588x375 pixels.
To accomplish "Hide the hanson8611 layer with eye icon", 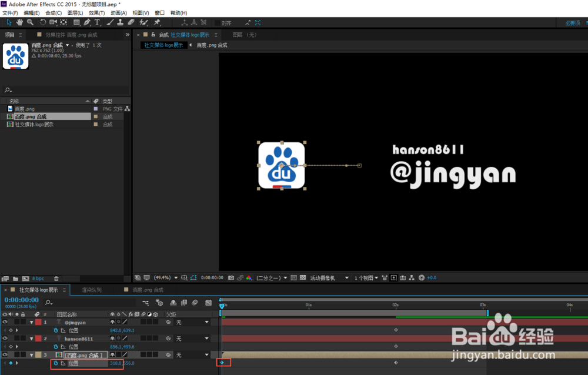I will 5,339.
